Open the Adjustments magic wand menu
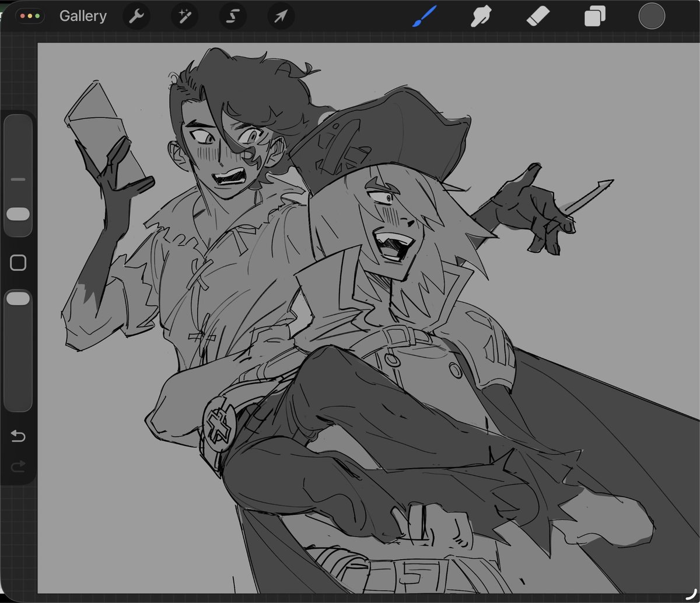 [x=184, y=16]
